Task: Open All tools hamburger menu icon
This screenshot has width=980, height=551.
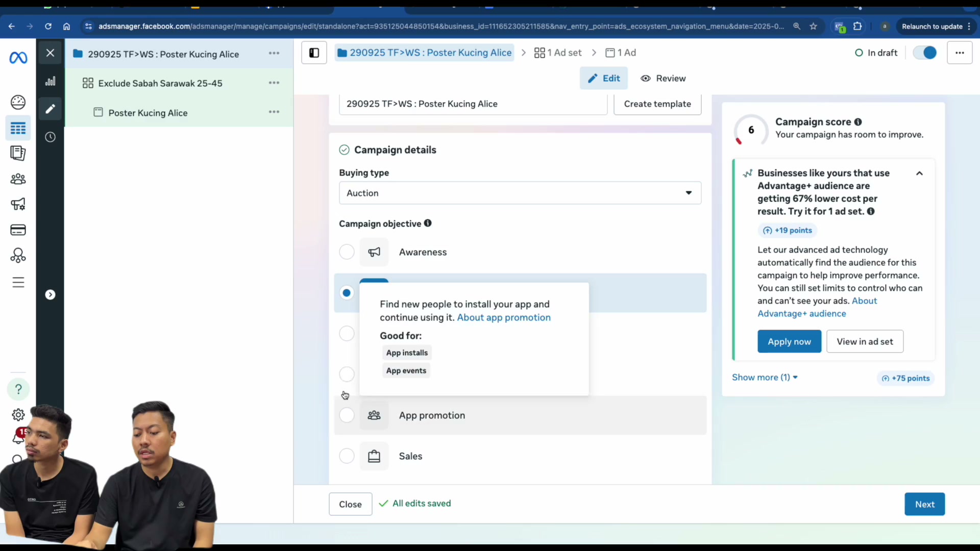Action: [x=18, y=282]
